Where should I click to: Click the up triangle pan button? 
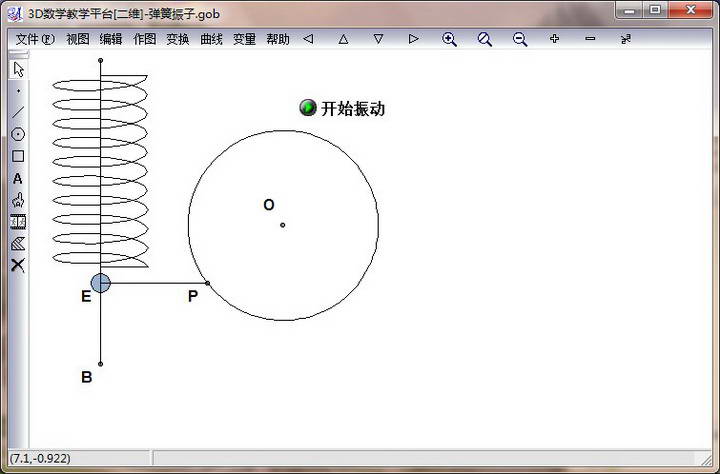343,39
